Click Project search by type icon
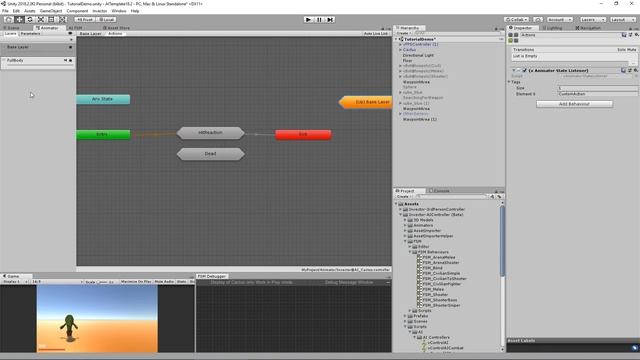The width and height of the screenshot is (640, 360). tap(492, 197)
